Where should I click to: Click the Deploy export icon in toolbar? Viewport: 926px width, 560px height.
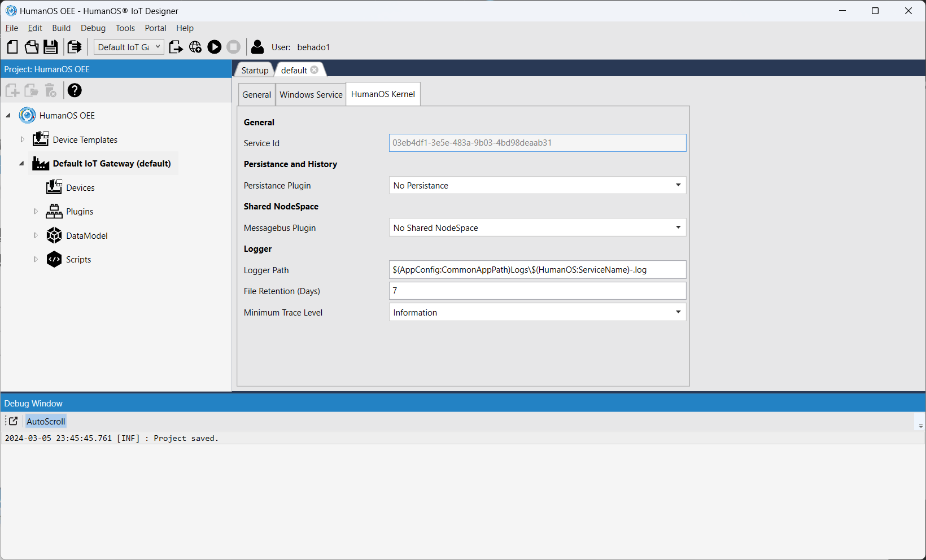pyautogui.click(x=176, y=47)
